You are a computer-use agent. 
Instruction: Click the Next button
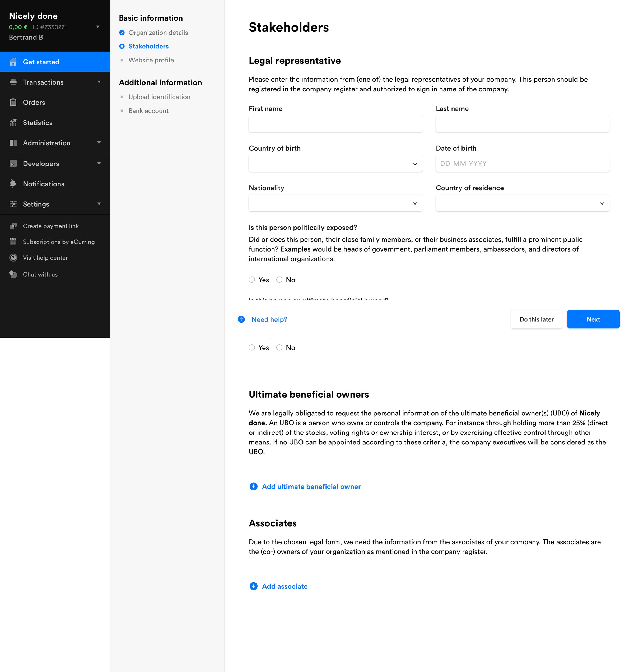[x=593, y=319]
